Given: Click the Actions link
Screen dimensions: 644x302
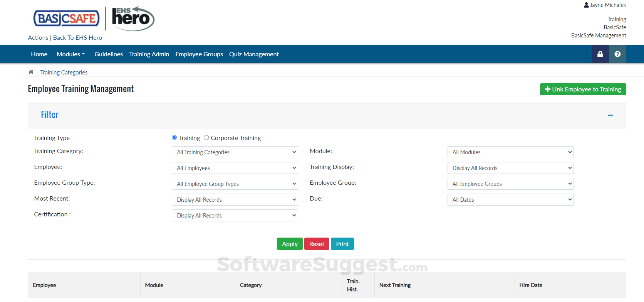Looking at the screenshot, I should pos(38,38).
